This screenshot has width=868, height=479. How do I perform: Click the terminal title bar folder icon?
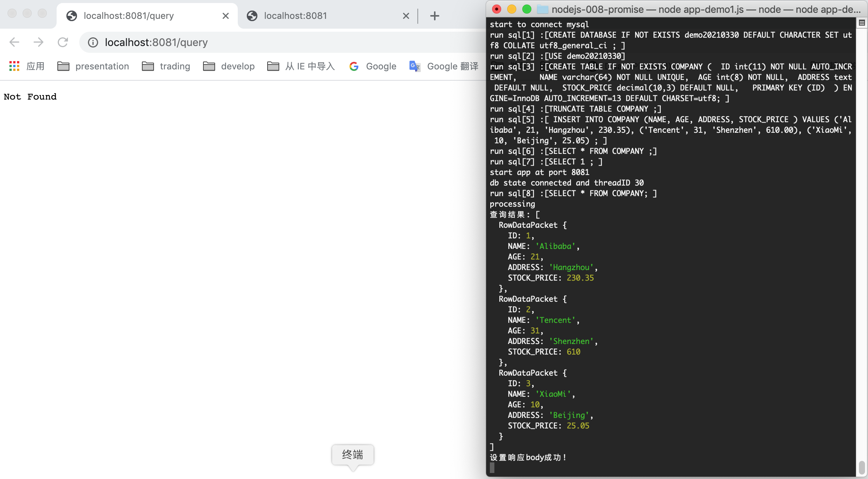coord(542,9)
